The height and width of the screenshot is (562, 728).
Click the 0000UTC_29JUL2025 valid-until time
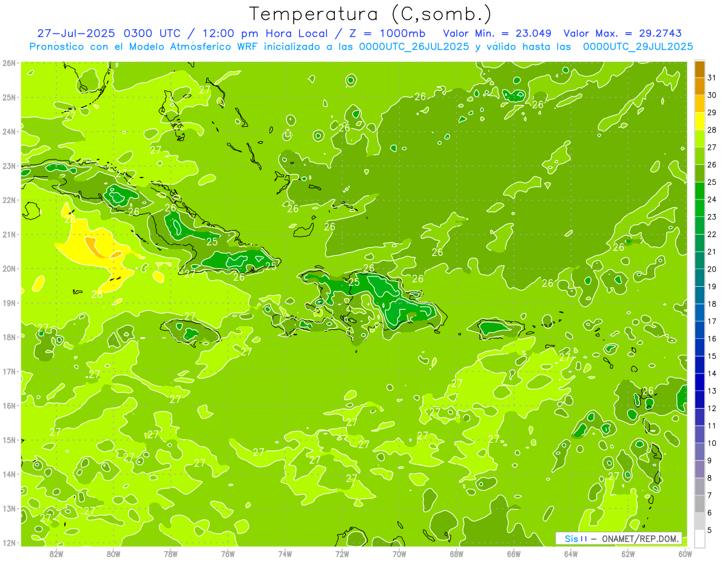click(x=638, y=46)
